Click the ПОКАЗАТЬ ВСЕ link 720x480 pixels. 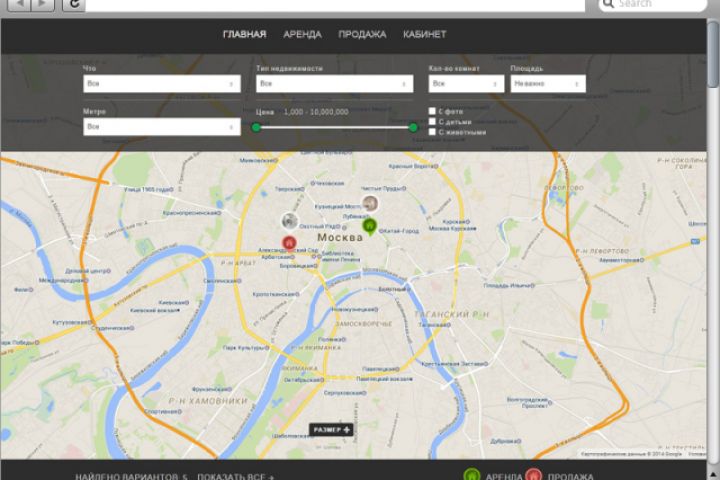[x=236, y=476]
